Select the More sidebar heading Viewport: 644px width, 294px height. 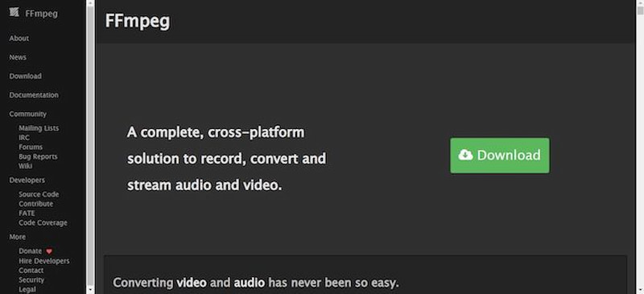coord(17,237)
